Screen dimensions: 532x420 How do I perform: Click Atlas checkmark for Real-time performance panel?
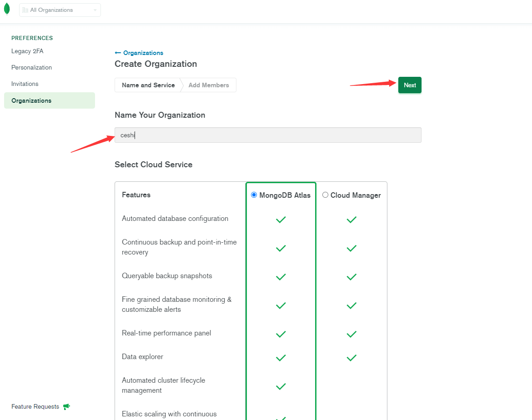281,334
